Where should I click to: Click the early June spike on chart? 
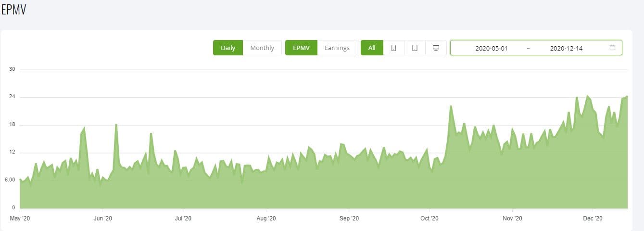click(116, 125)
